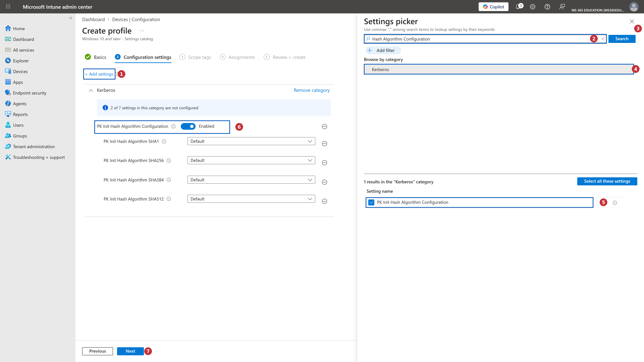Click the Previous button
Viewport: 644px width, 362px height.
click(x=97, y=351)
